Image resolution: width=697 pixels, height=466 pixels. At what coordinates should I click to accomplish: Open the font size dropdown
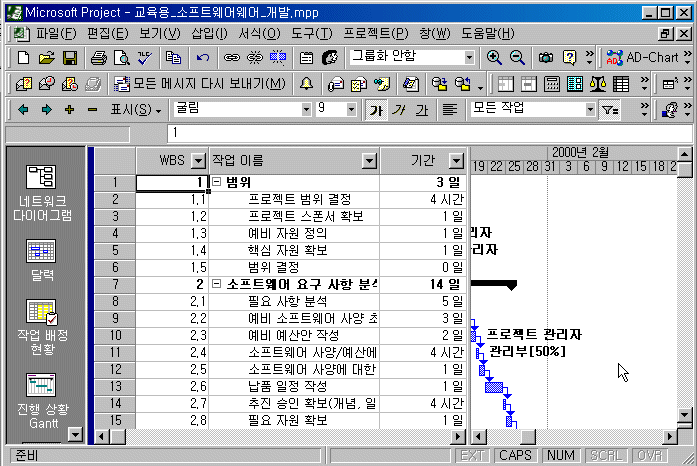[351, 109]
